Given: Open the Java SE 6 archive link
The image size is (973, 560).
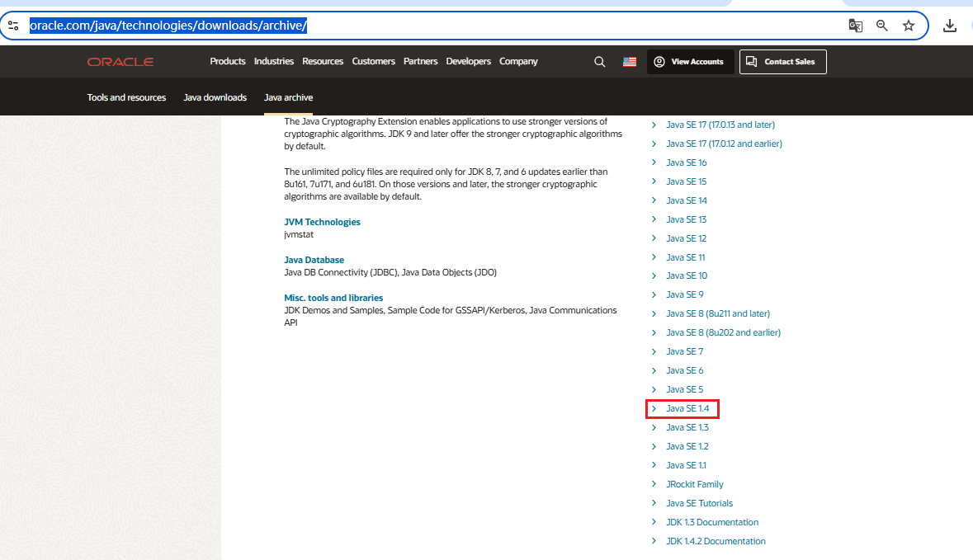Looking at the screenshot, I should pos(685,370).
